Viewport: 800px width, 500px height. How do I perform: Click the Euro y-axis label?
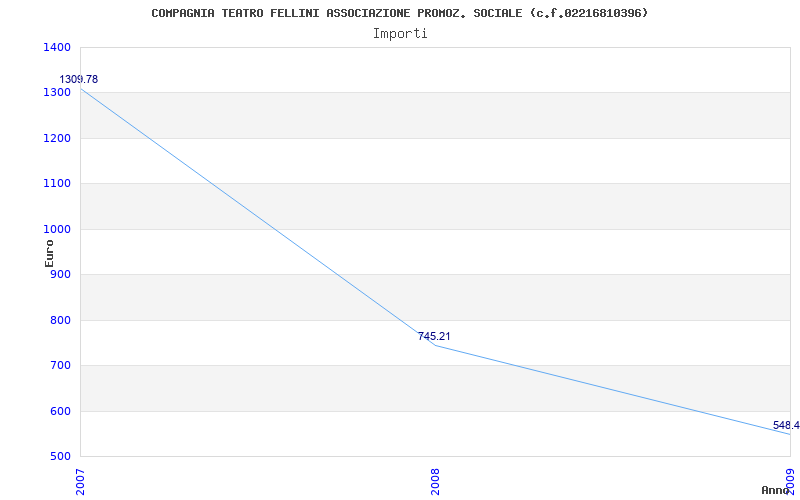49,253
